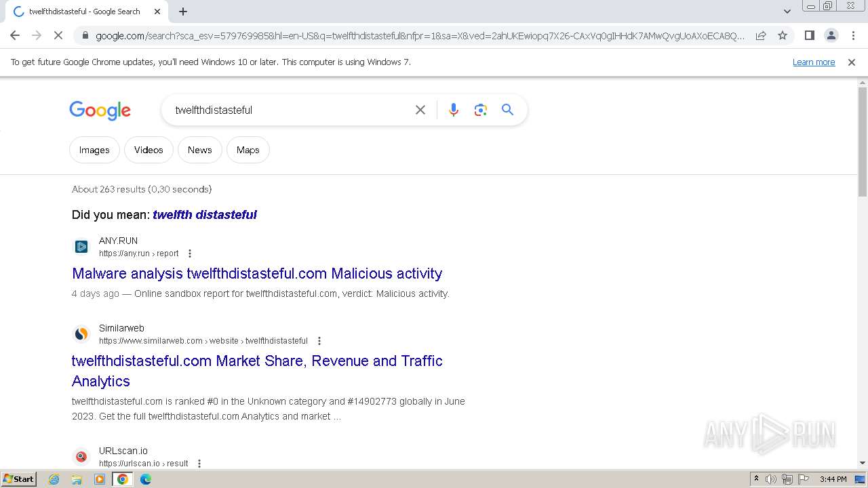This screenshot has width=868, height=488.
Task: Show hidden system tray icons
Action: [x=757, y=479]
